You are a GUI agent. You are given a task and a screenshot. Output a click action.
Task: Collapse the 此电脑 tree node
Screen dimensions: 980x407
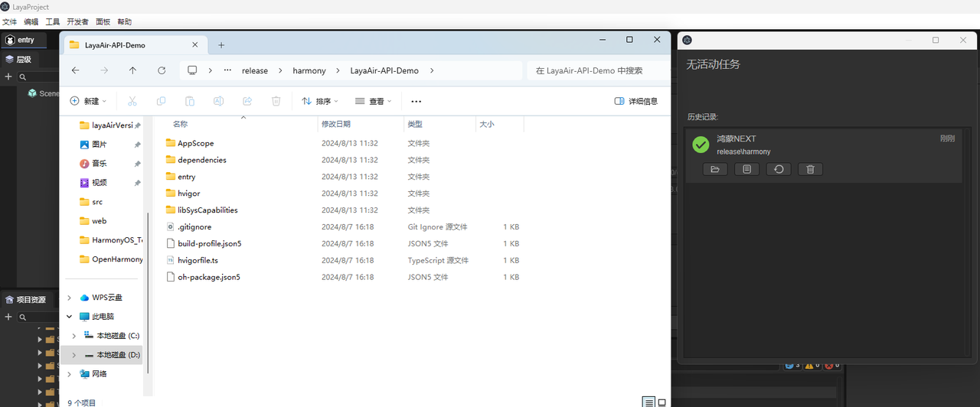(x=69, y=317)
